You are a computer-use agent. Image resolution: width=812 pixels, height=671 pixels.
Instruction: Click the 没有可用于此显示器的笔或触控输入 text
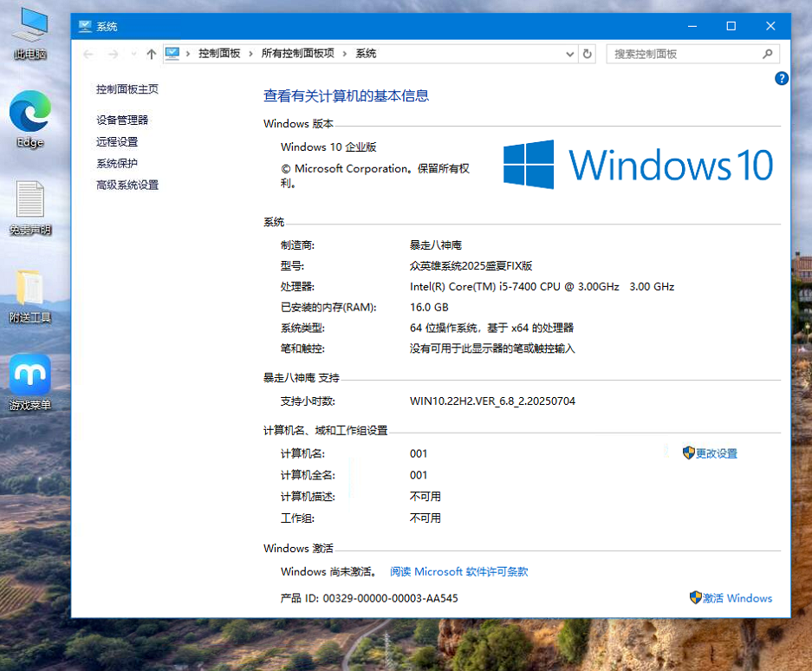pos(492,349)
